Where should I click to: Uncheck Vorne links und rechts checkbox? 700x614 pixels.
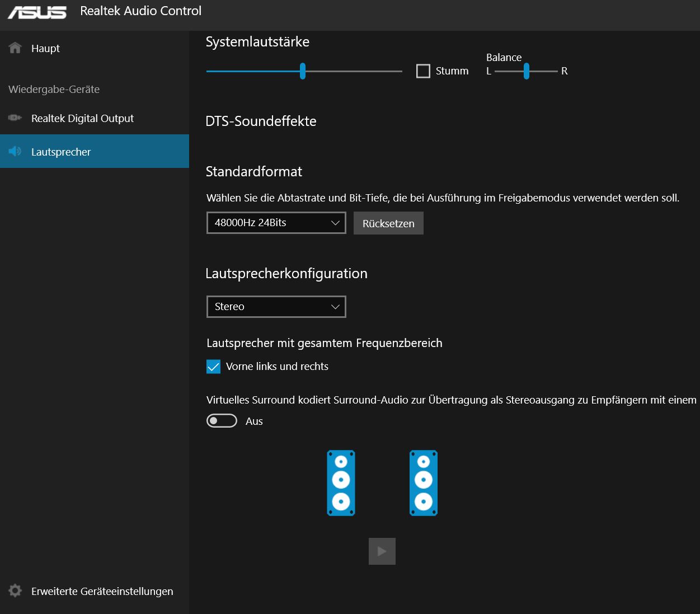(x=214, y=367)
